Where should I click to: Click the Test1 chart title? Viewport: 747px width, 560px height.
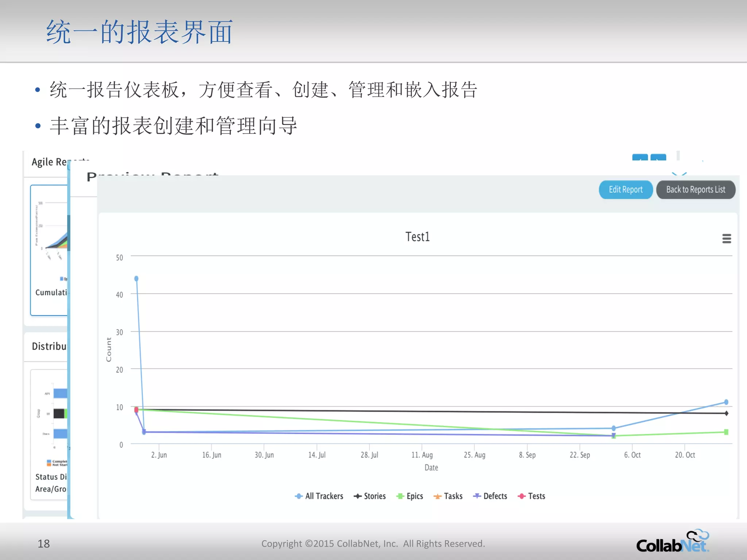(418, 237)
